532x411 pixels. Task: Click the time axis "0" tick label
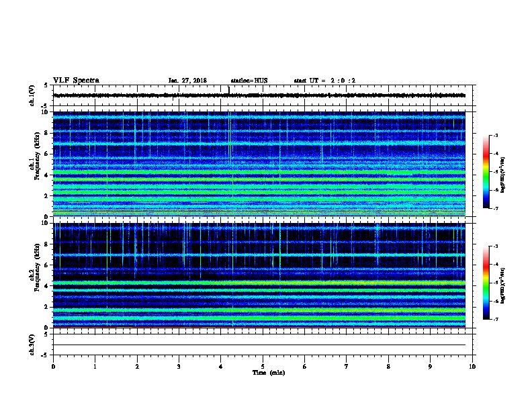(53, 367)
